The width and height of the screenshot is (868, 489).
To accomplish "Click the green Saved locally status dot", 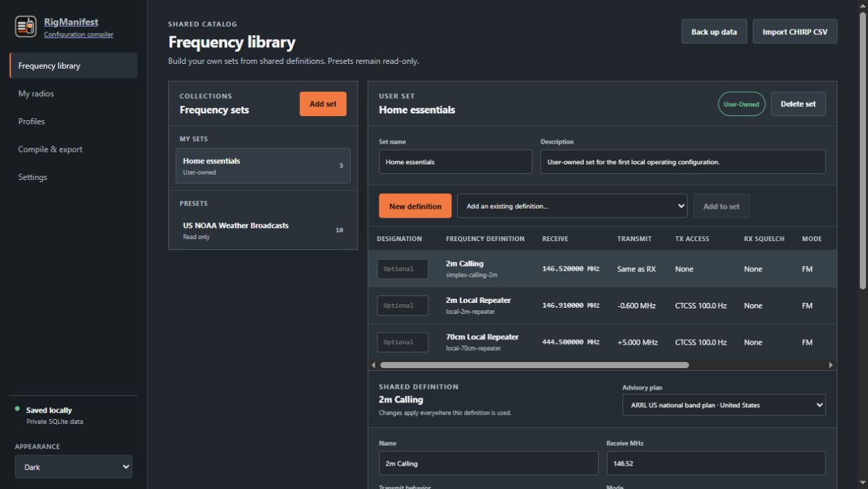I will pos(17,409).
